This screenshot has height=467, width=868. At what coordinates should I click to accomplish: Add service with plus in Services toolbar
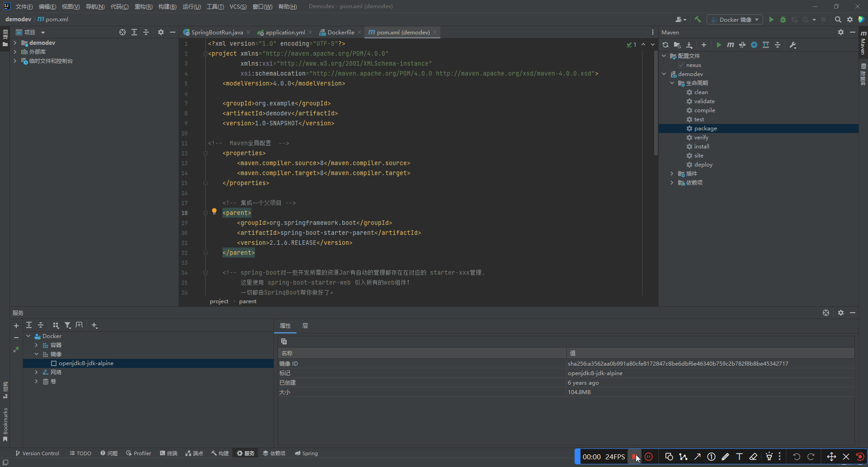[x=94, y=325]
